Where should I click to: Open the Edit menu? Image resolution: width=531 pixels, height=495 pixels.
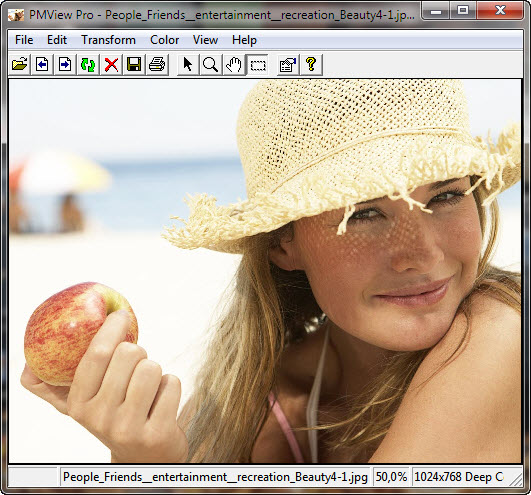click(x=57, y=40)
